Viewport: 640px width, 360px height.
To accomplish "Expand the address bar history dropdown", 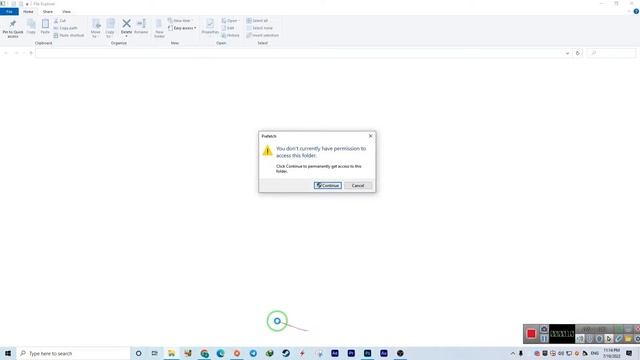I will 567,53.
